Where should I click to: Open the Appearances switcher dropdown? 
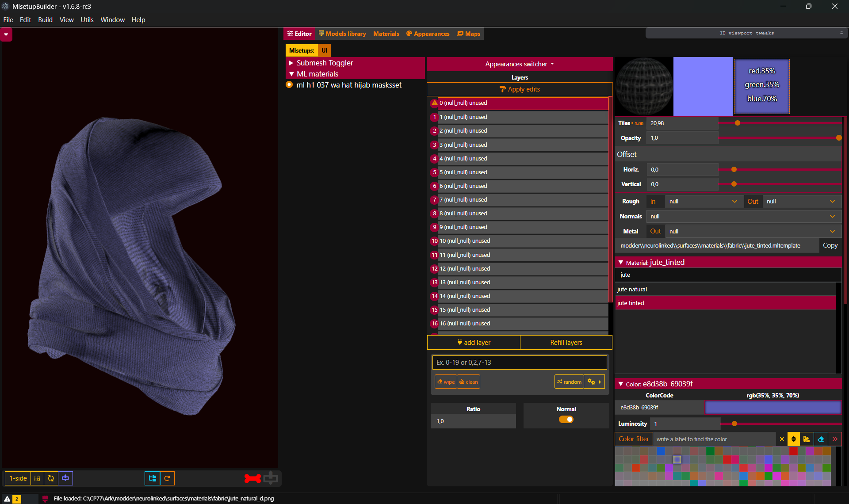coord(519,64)
